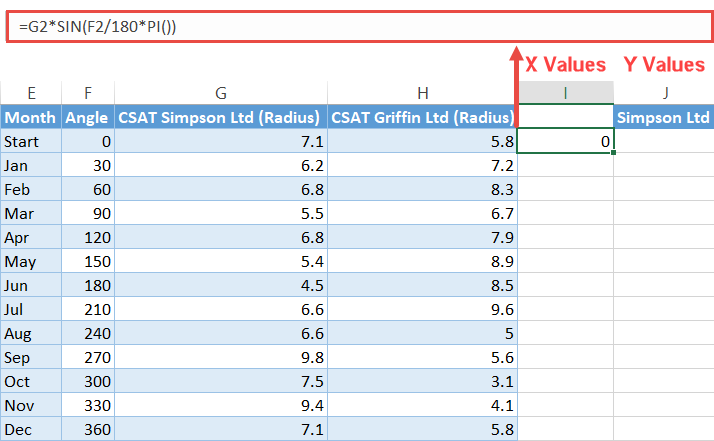Click the May month cell
The height and width of the screenshot is (441, 714).
(x=31, y=262)
